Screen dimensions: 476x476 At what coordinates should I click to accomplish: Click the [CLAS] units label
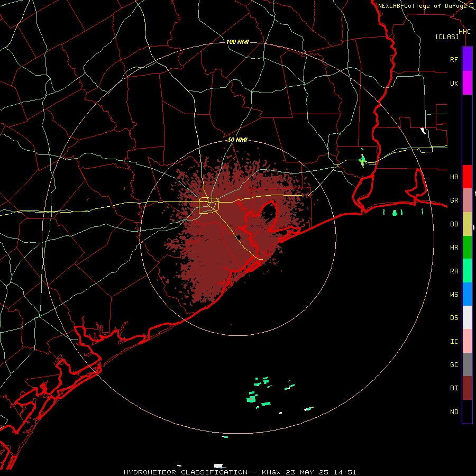point(447,36)
